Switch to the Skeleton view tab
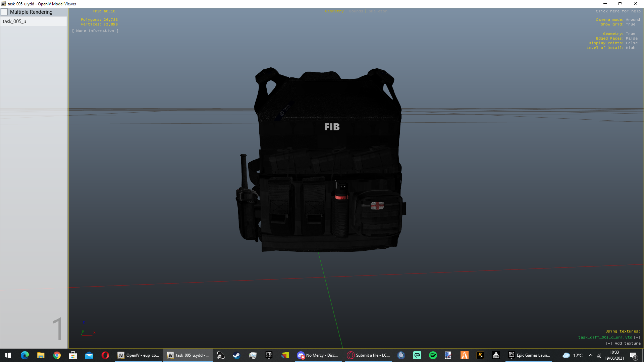Screen dimensions: 644x362 [x=378, y=11]
